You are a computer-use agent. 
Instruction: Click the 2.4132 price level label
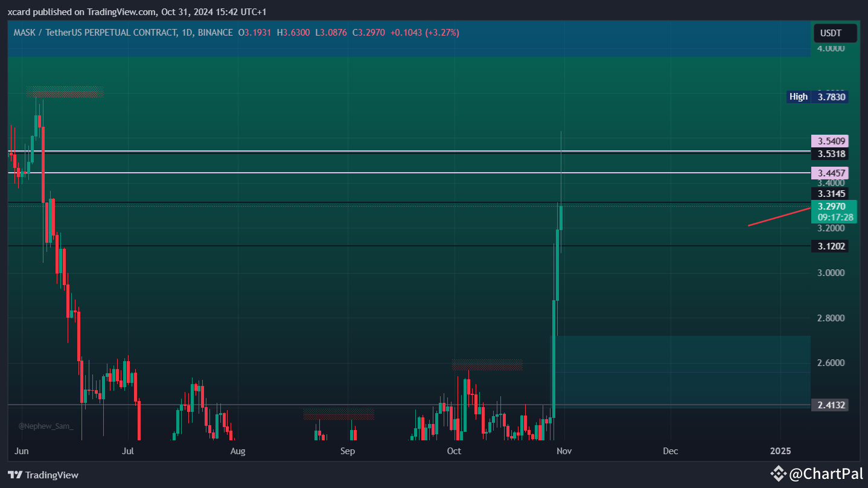click(x=829, y=405)
